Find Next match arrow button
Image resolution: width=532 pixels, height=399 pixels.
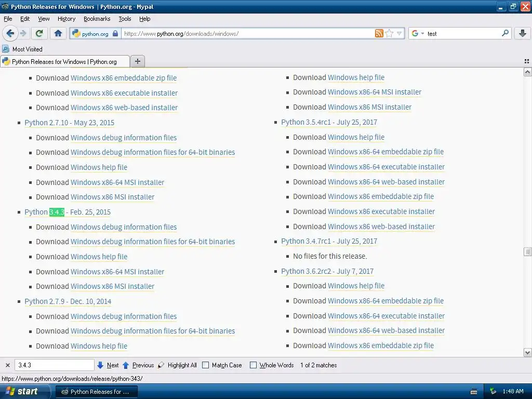pyautogui.click(x=108, y=365)
